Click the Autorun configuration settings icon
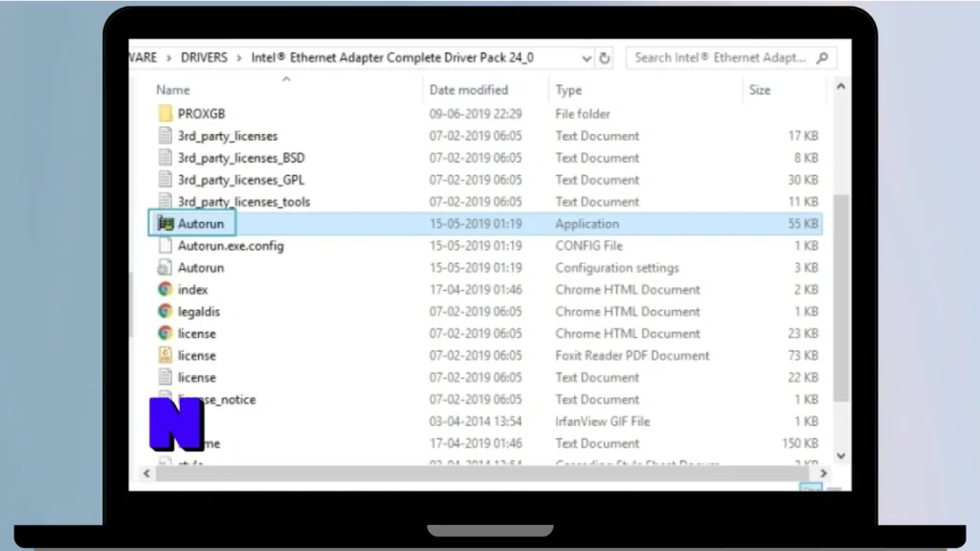This screenshot has width=980, height=551. (165, 268)
